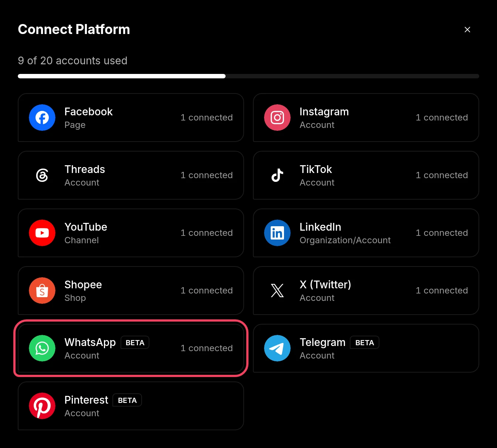
Task: Select the "Telegram" platform name
Action: point(322,342)
